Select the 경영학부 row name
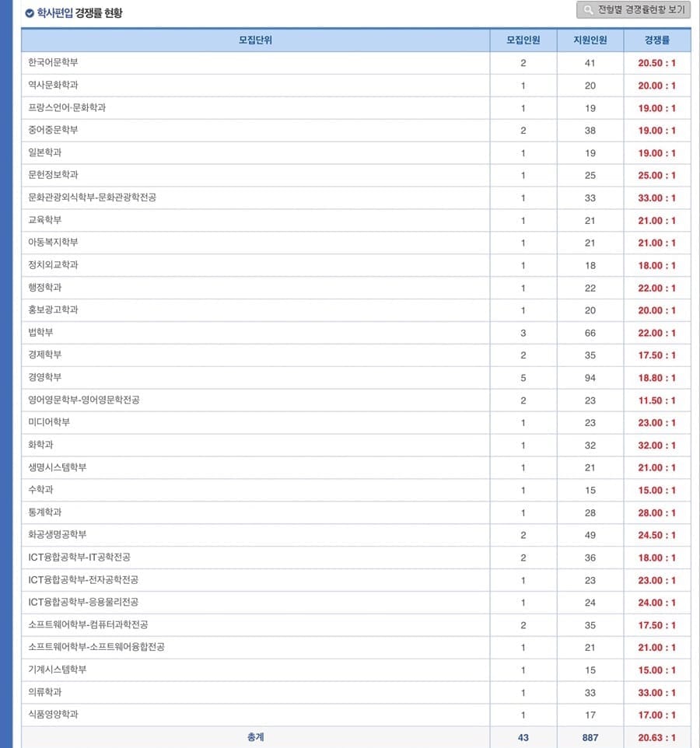This screenshot has height=748, width=700. [x=45, y=377]
